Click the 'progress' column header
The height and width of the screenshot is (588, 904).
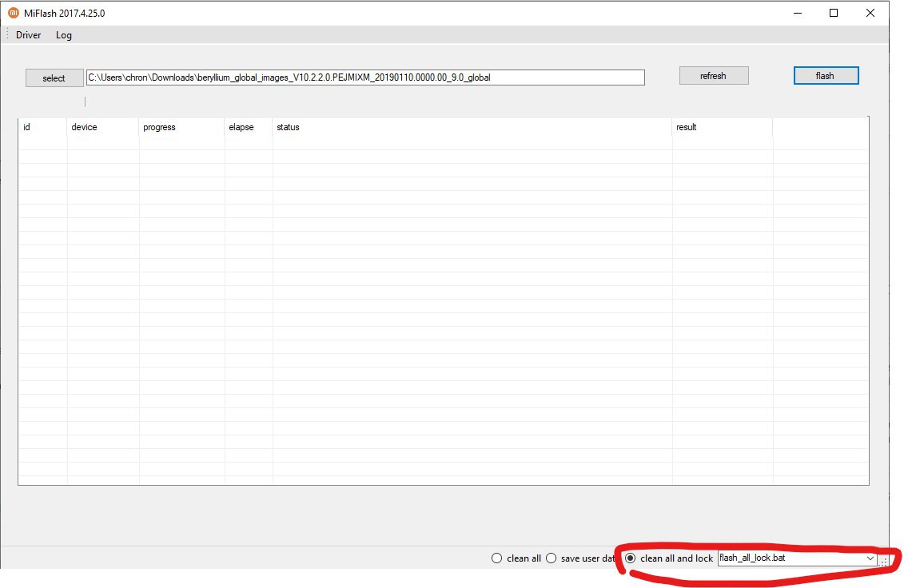181,127
